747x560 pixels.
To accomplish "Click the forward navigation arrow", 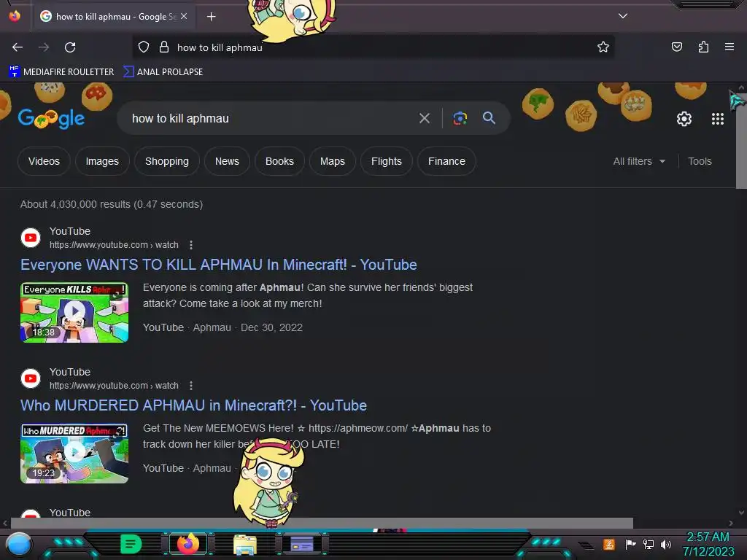I will pyautogui.click(x=44, y=47).
